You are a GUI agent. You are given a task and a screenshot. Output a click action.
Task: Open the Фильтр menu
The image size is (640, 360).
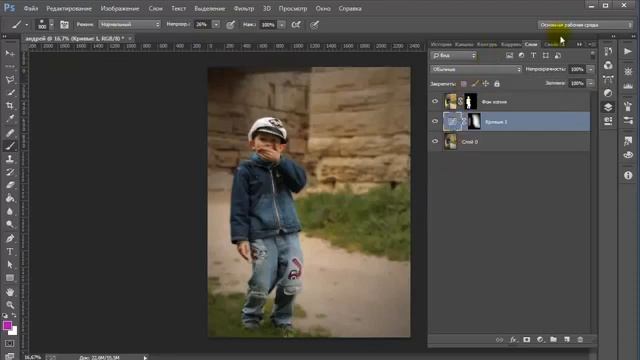(244, 8)
